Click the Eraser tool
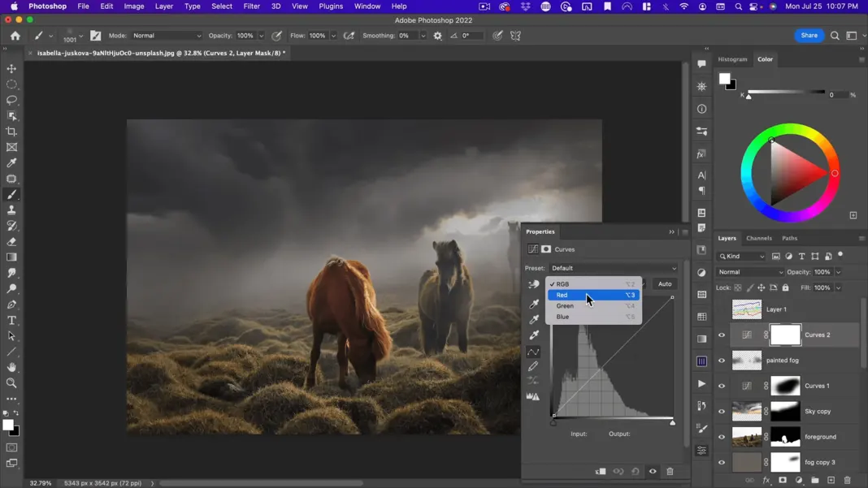 [x=11, y=242]
